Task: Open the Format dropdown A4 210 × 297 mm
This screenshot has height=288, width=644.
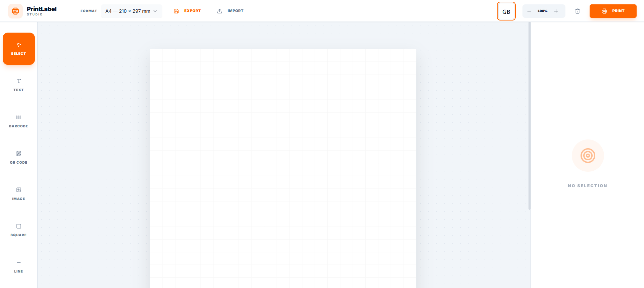Action: tap(131, 11)
